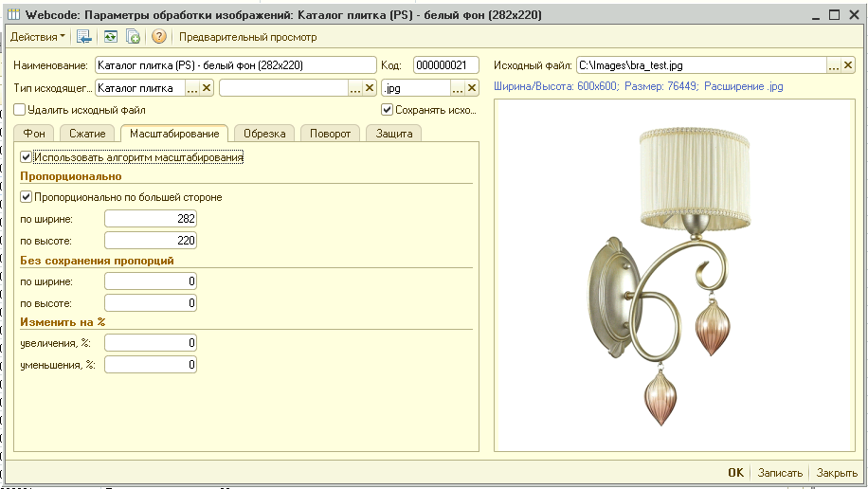Click Предварительный просмотр button

pos(247,37)
